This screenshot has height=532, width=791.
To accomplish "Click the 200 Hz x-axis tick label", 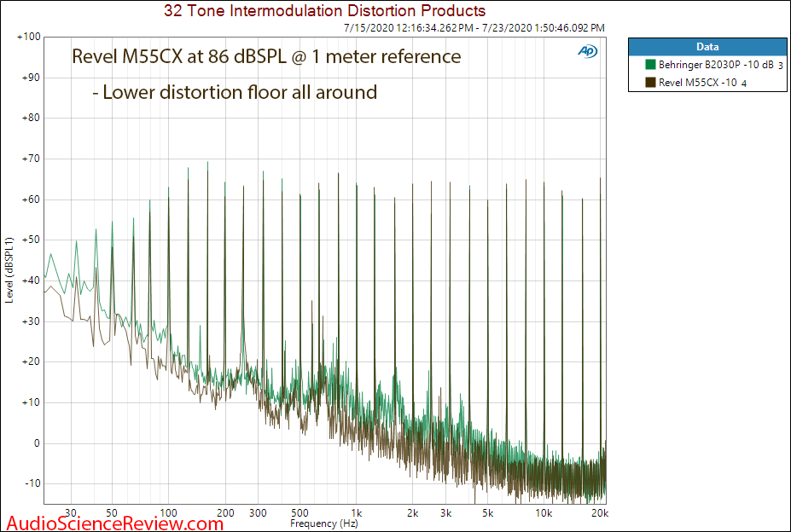I will click(x=225, y=513).
